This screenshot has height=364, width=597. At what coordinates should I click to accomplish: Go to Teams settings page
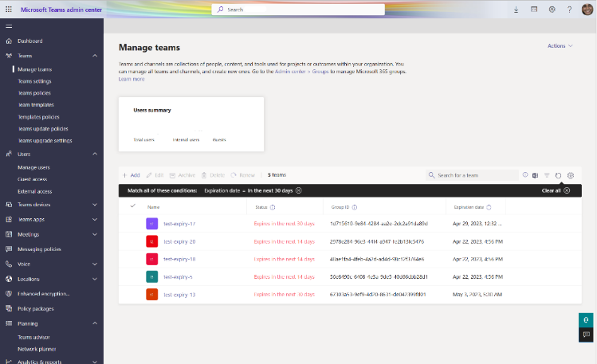(34, 81)
